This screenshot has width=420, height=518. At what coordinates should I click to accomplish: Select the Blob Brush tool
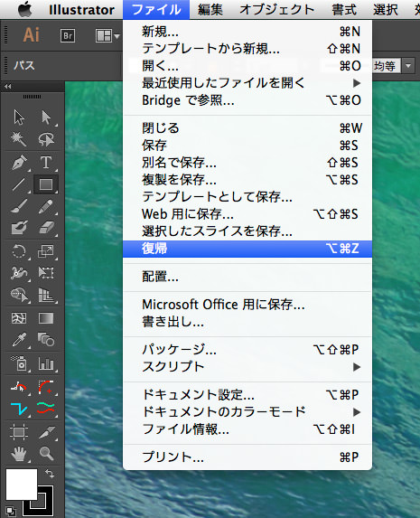click(19, 228)
